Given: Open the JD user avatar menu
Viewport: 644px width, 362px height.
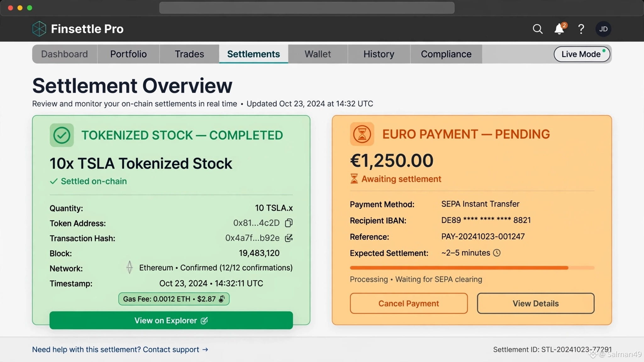Looking at the screenshot, I should coord(603,29).
